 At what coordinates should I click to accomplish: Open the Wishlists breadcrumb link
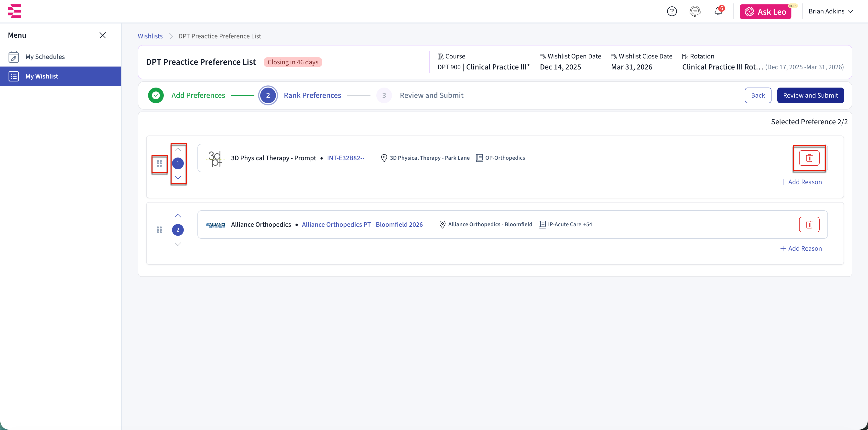150,36
